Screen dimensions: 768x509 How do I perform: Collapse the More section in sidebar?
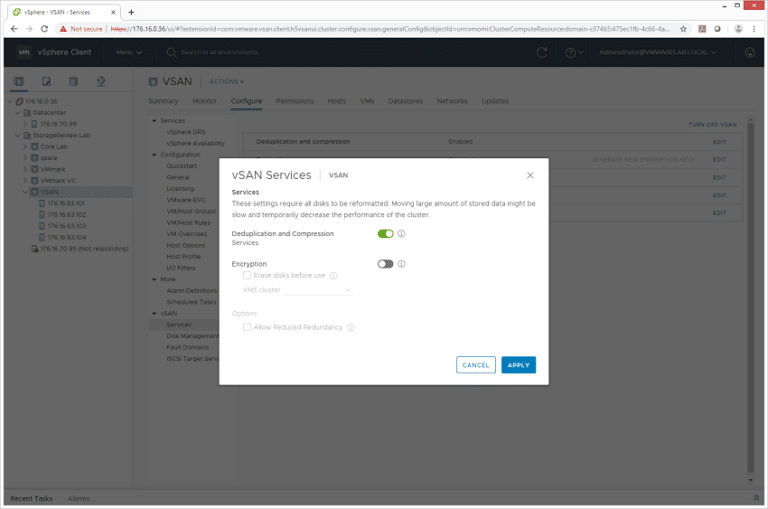coord(154,279)
